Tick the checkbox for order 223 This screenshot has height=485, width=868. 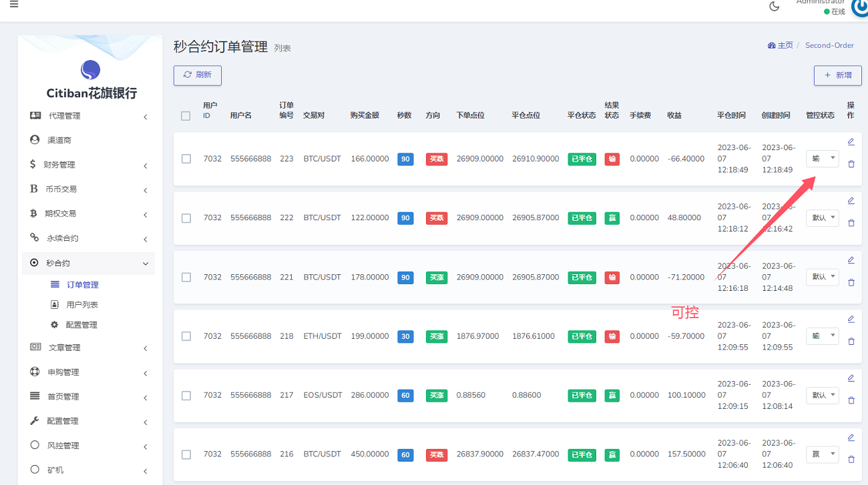pyautogui.click(x=186, y=159)
